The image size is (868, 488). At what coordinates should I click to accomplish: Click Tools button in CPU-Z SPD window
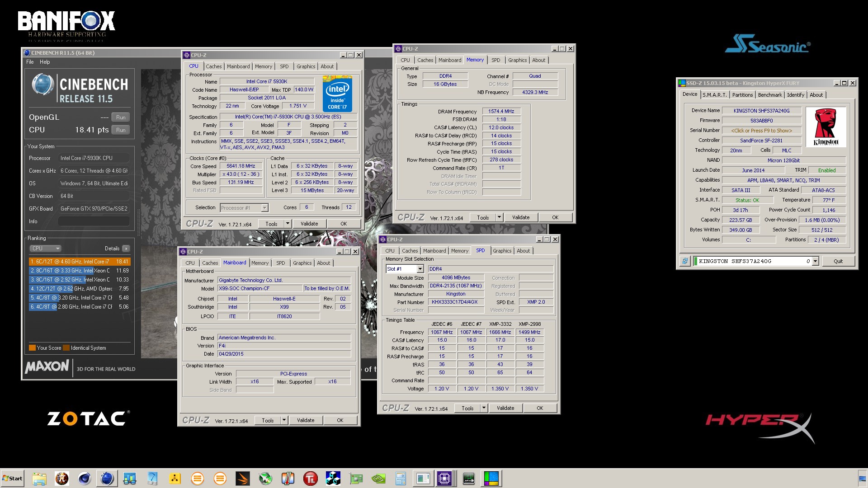[x=467, y=408]
